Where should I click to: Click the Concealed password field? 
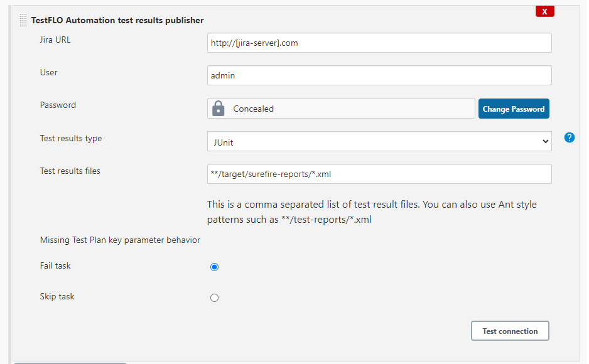click(341, 109)
